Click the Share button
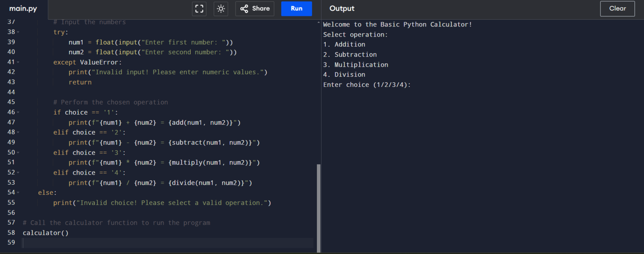 pos(255,9)
